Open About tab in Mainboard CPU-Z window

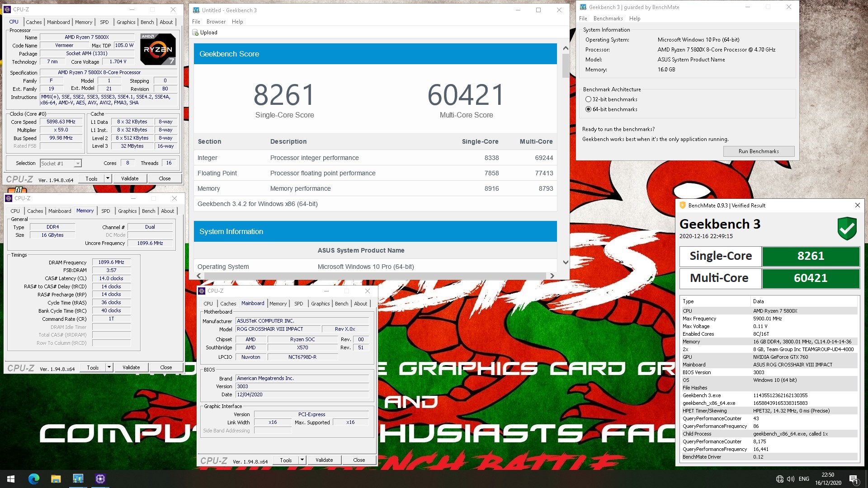point(360,303)
